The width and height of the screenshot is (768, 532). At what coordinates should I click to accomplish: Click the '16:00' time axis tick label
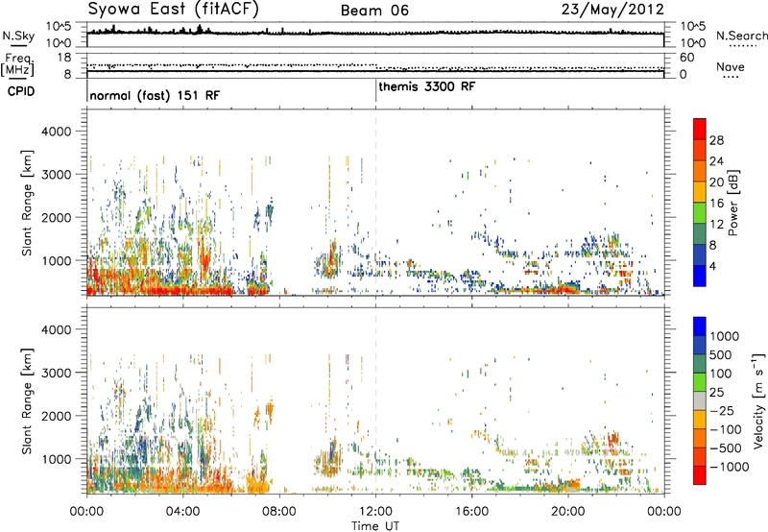pos(471,512)
